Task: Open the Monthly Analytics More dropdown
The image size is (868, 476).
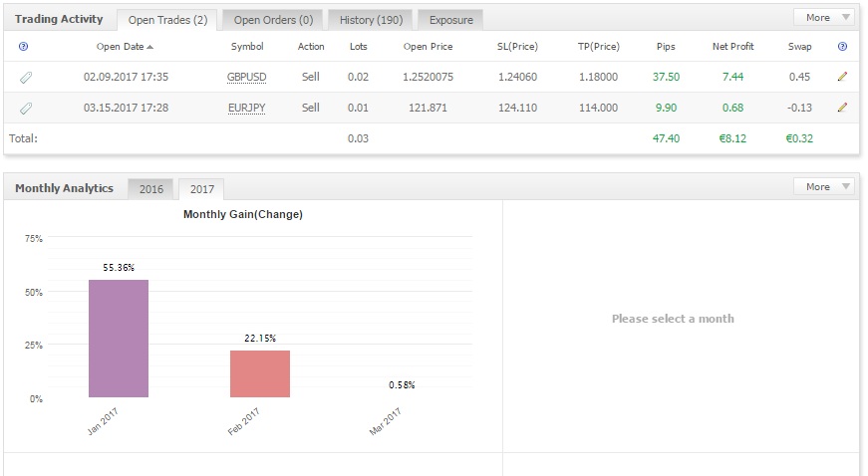Action: pos(823,187)
